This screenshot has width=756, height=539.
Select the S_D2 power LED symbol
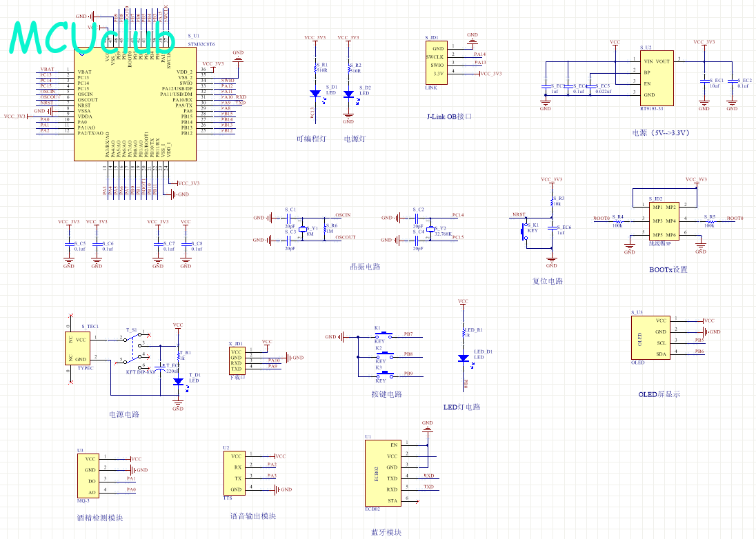click(x=348, y=93)
